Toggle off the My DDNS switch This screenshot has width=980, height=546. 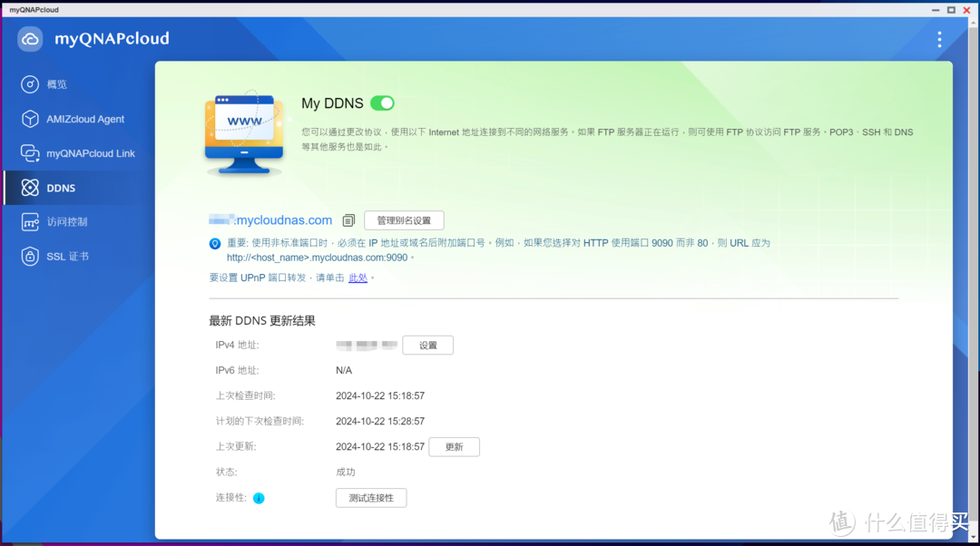coord(382,102)
